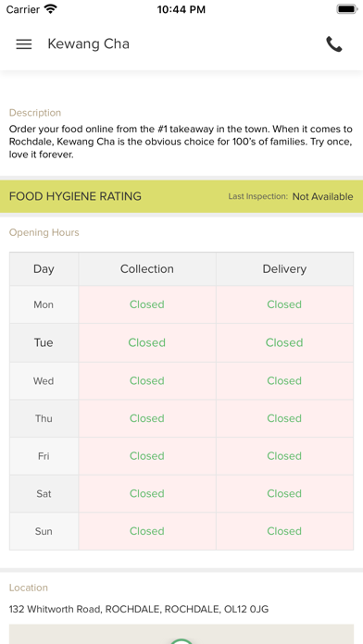Tap the 132 Whitworth Road address

[139, 609]
